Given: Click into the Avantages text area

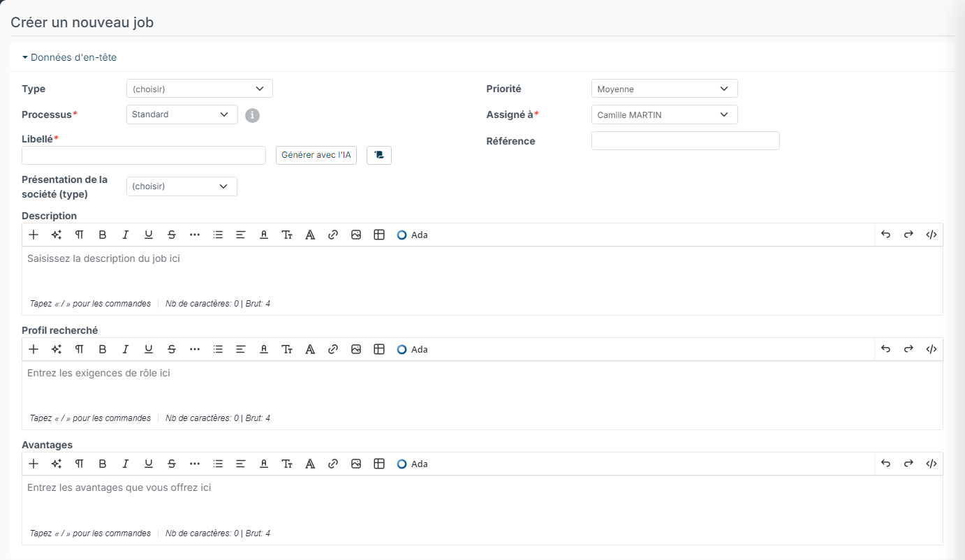Looking at the screenshot, I should [482, 500].
